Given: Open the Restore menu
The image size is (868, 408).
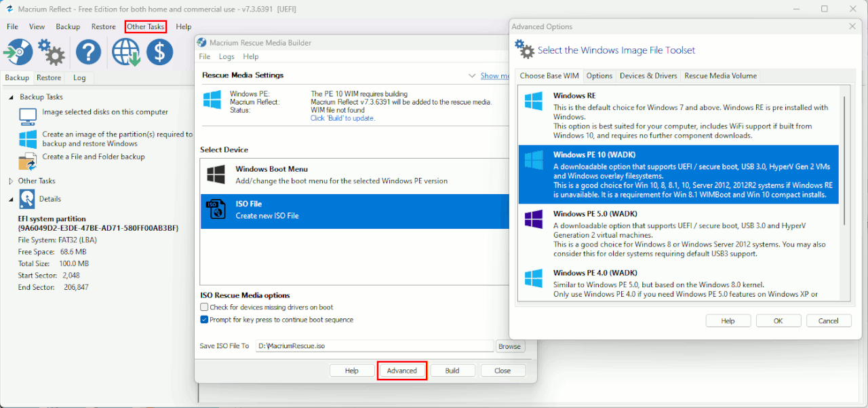Looking at the screenshot, I should point(104,26).
